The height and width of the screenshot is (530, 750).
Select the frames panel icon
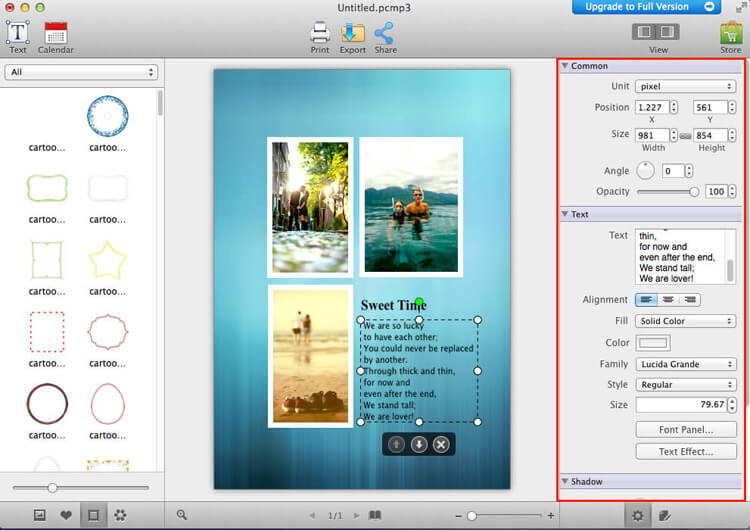(93, 515)
